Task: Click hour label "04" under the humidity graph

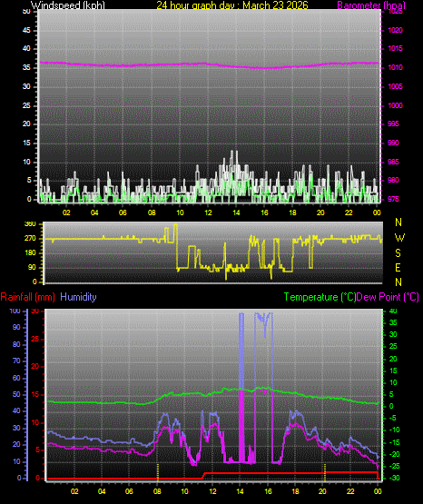Action: coord(102,491)
